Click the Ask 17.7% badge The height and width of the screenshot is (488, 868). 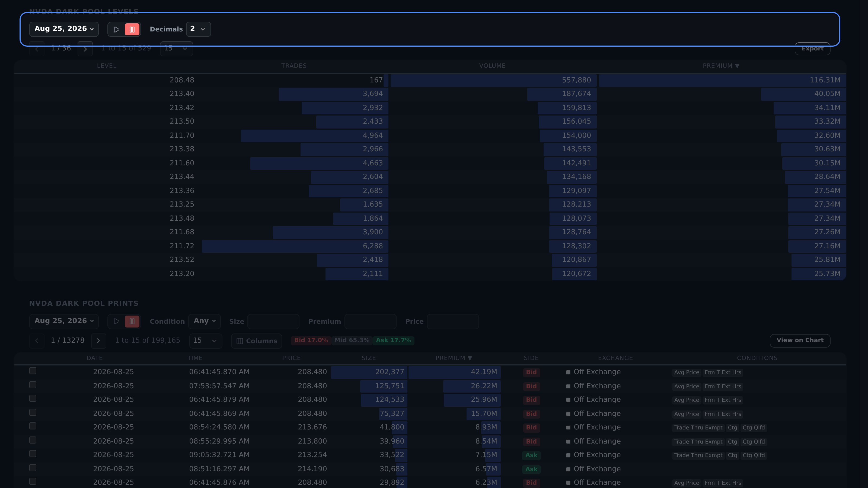click(394, 340)
